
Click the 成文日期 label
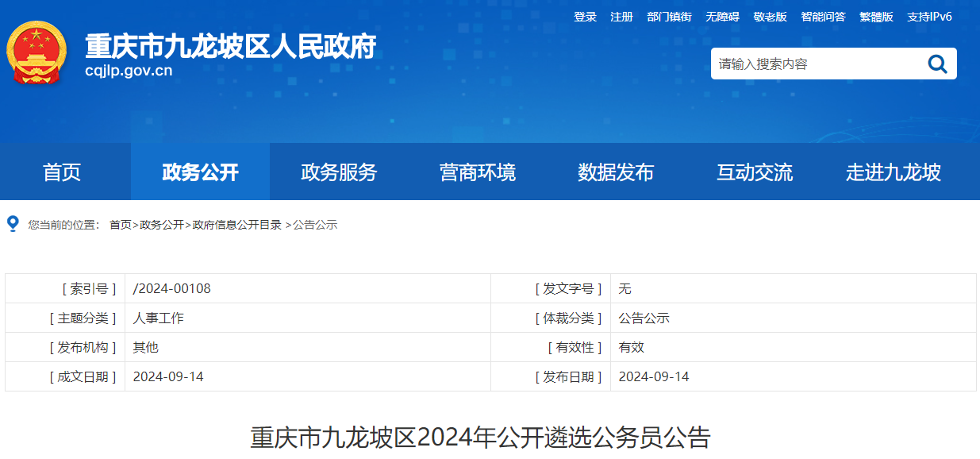[x=83, y=376]
